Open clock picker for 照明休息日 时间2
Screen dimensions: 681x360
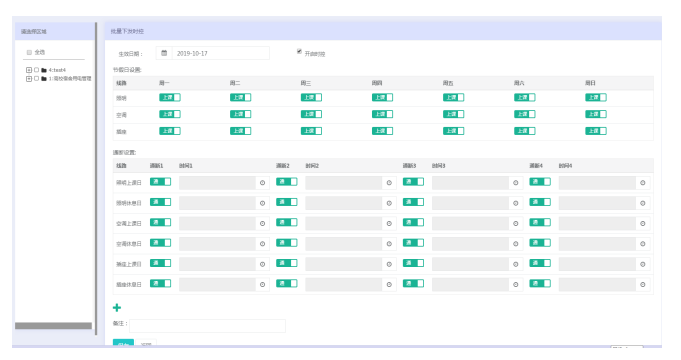(389, 203)
